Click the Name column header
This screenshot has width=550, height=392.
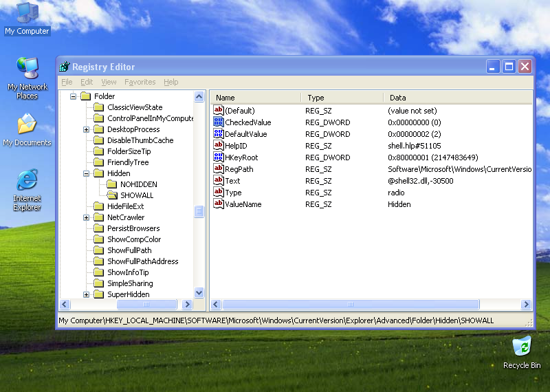click(x=256, y=98)
